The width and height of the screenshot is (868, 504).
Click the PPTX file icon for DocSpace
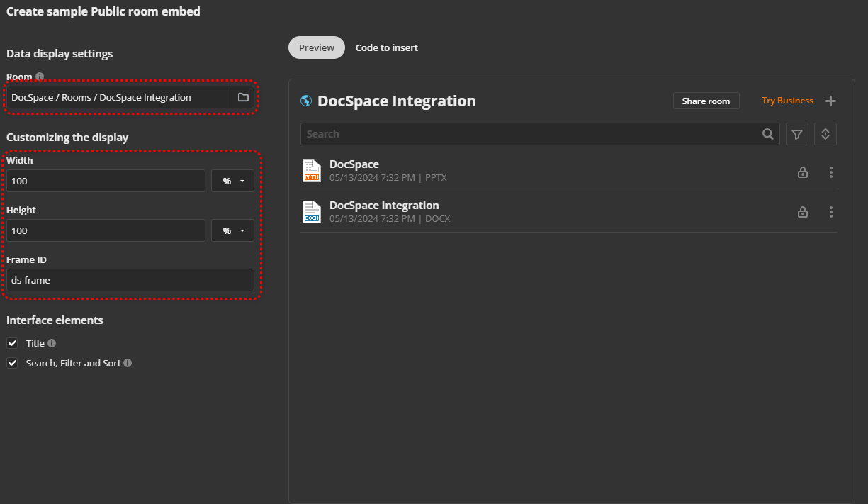coord(312,171)
